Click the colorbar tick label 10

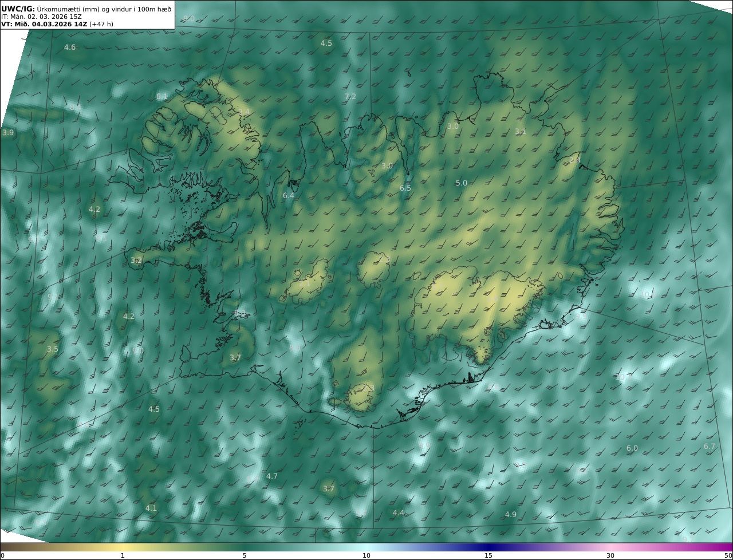point(366,556)
